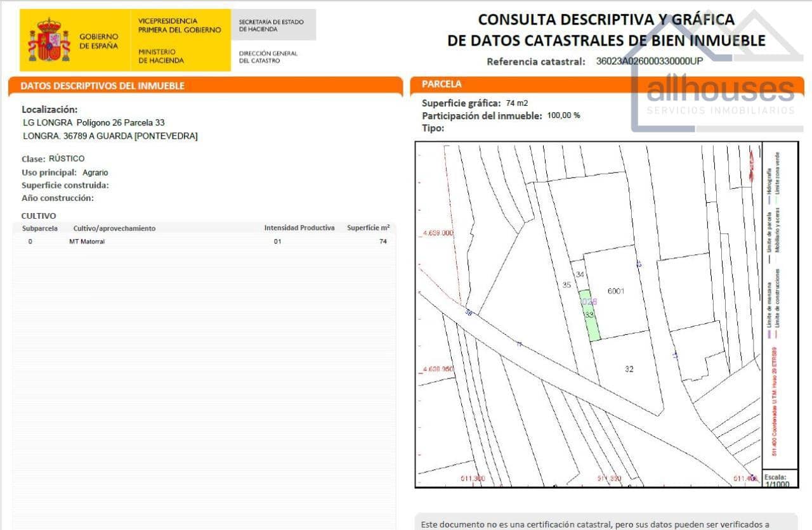Click the red north arrow on the map
The height and width of the screenshot is (530, 812).
coord(752,164)
